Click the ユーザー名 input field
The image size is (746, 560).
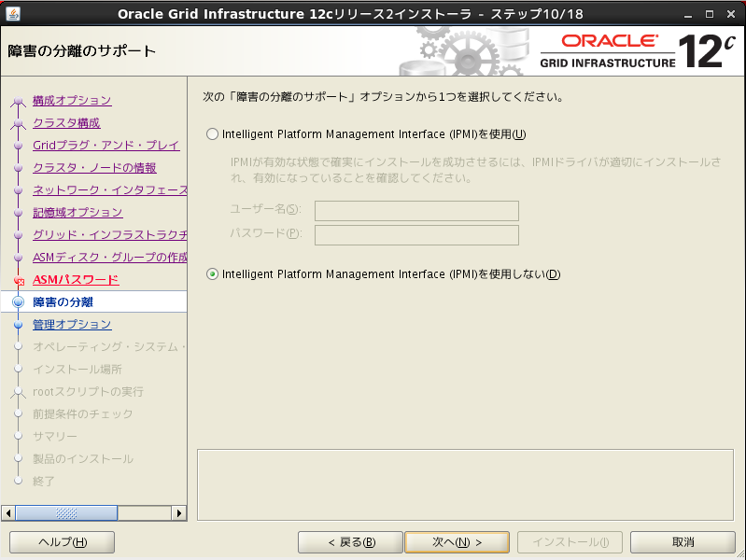(x=416, y=211)
